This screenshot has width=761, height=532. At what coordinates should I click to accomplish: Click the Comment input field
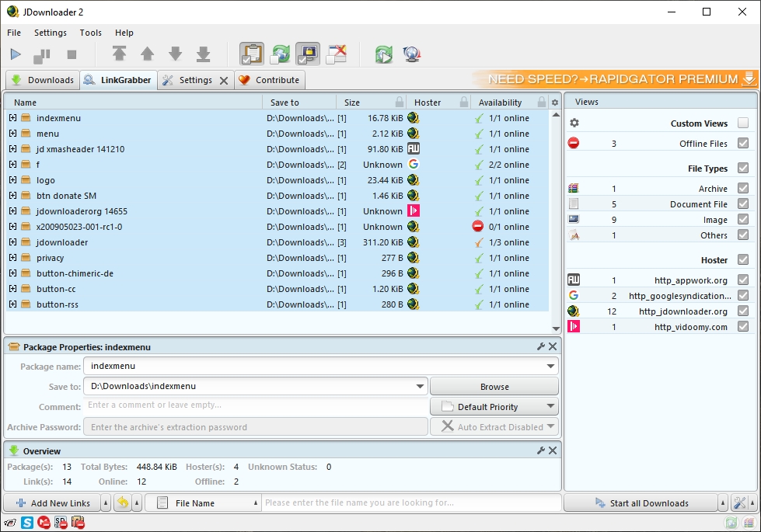[x=256, y=406]
